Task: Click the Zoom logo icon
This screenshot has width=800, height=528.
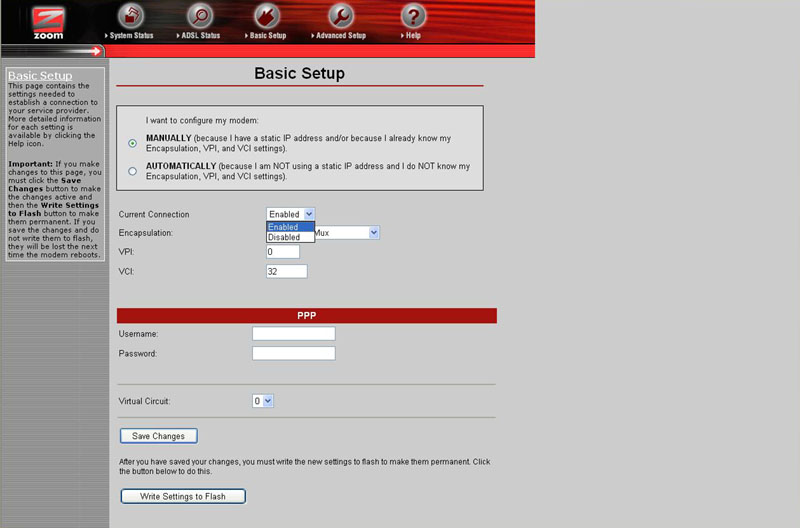Action: [x=48, y=22]
